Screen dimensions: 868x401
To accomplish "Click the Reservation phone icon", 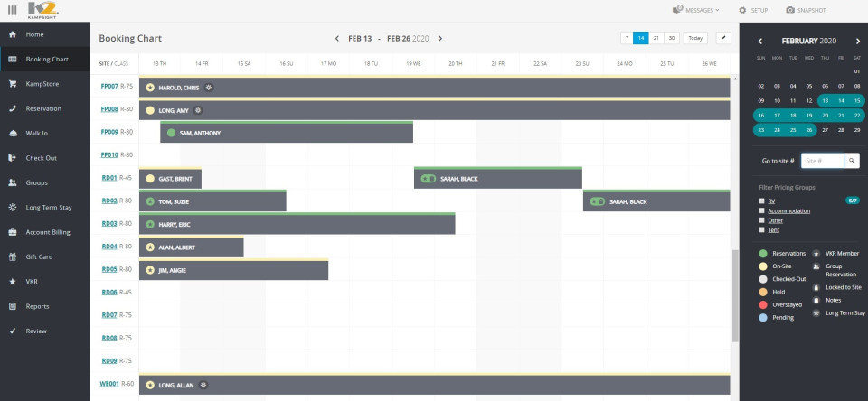I will 13,108.
